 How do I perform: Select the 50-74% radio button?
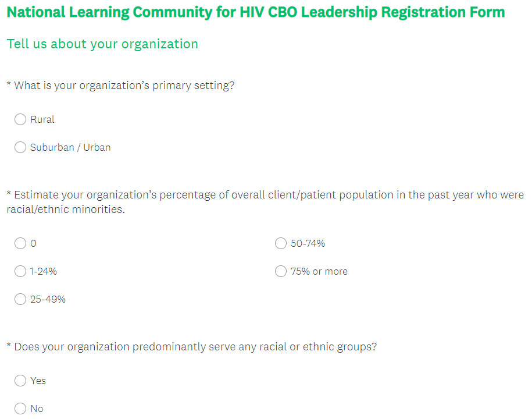[281, 243]
